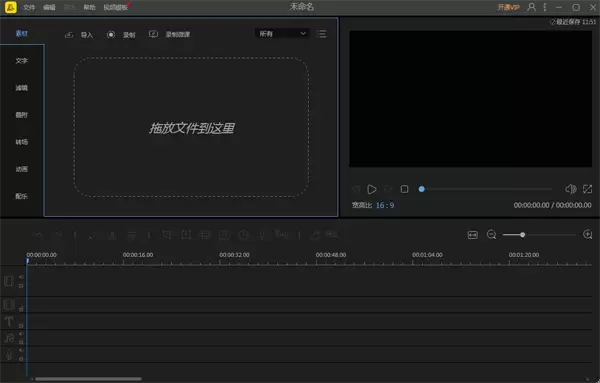Open the 文件 menu
The image size is (600, 383).
tap(29, 7)
